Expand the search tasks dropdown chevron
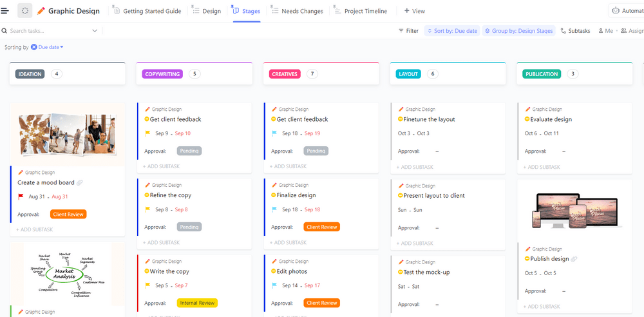Screen dimensions: 644x317 tap(95, 31)
